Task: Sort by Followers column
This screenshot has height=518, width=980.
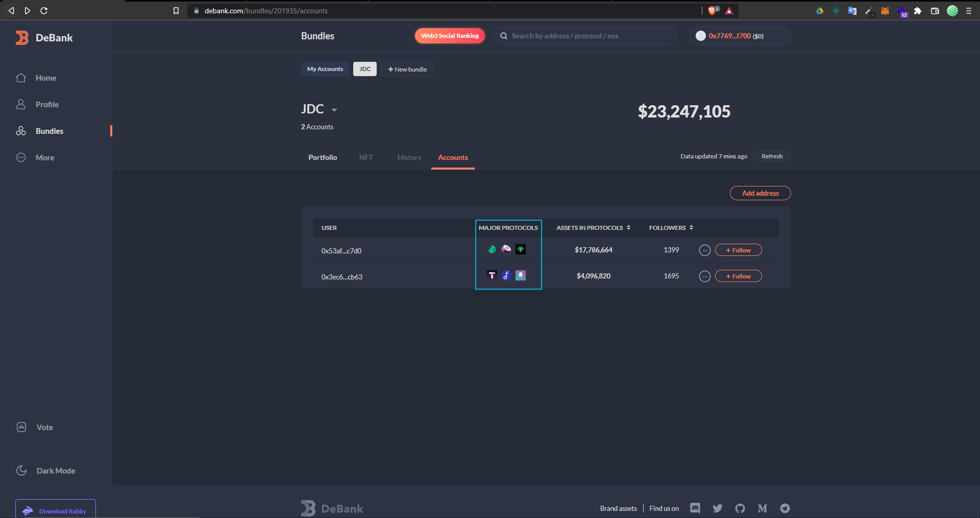Action: (671, 228)
